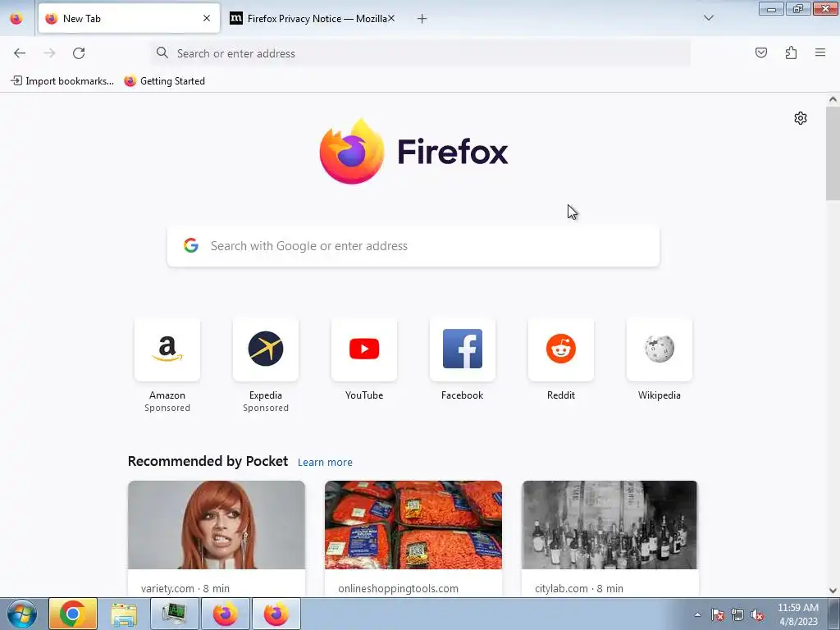Select the second Firefox taskbar button
Viewport: 840px width, 630px height.
coord(276,614)
